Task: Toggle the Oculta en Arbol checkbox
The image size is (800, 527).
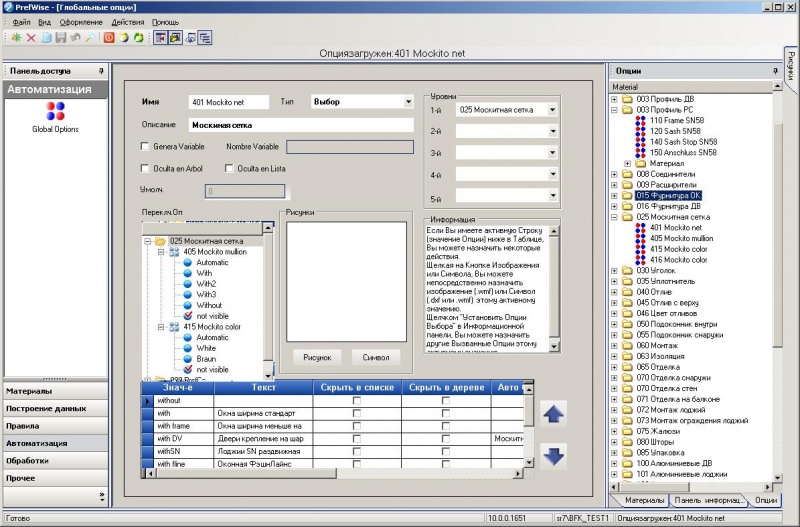Action: click(x=146, y=168)
